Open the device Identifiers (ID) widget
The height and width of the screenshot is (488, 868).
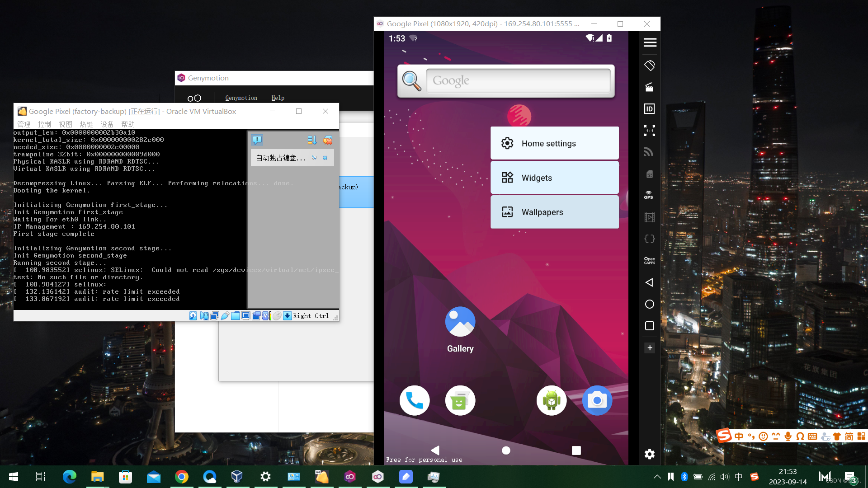pos(649,109)
